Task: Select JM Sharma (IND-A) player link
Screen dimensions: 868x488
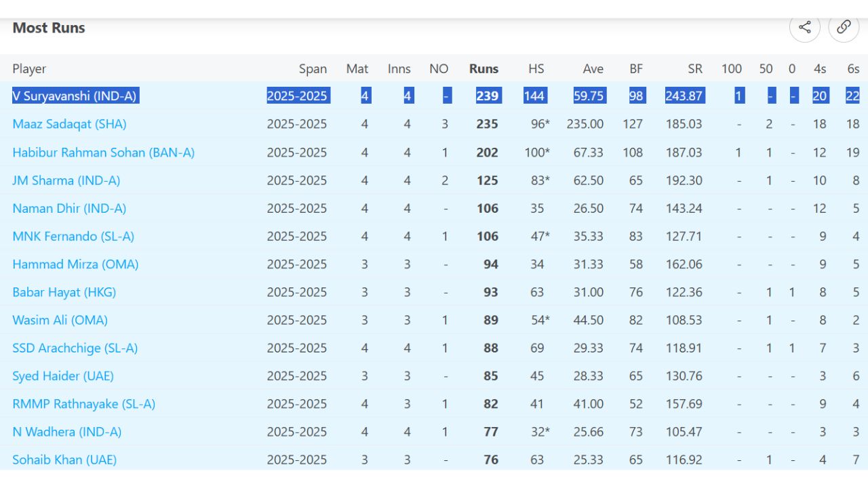Action: [66, 180]
